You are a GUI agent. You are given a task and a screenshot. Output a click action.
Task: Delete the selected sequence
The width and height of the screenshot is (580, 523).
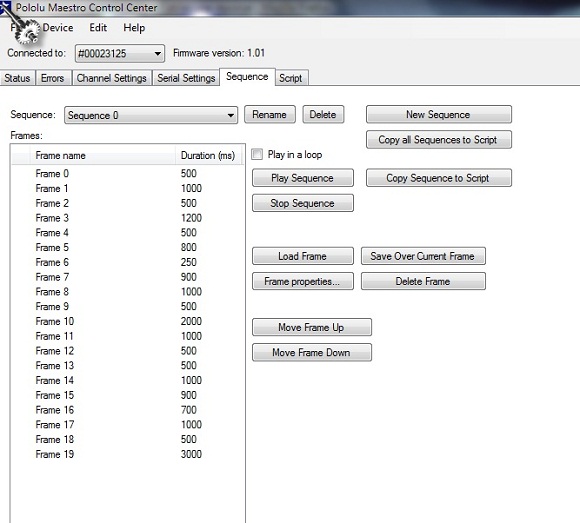323,115
